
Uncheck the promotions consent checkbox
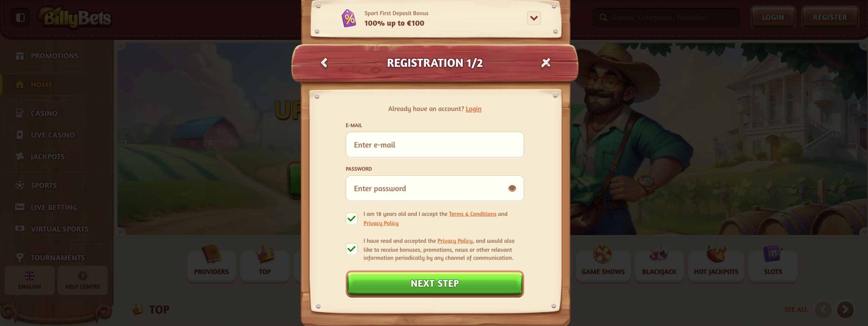(352, 249)
